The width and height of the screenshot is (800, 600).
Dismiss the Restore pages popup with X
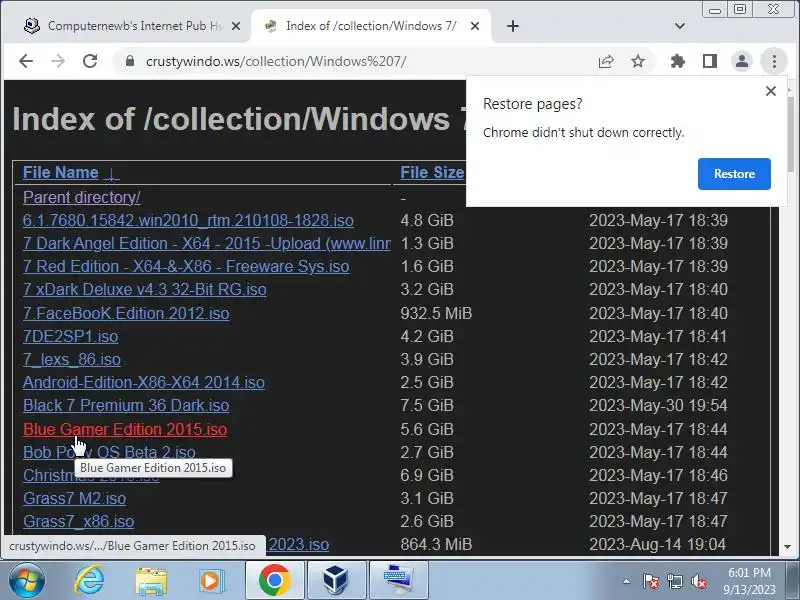pyautogui.click(x=771, y=91)
